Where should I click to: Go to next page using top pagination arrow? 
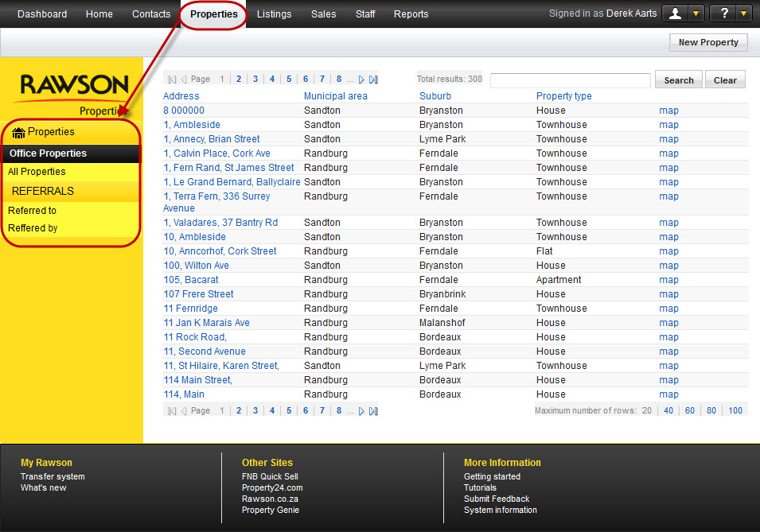[x=361, y=80]
